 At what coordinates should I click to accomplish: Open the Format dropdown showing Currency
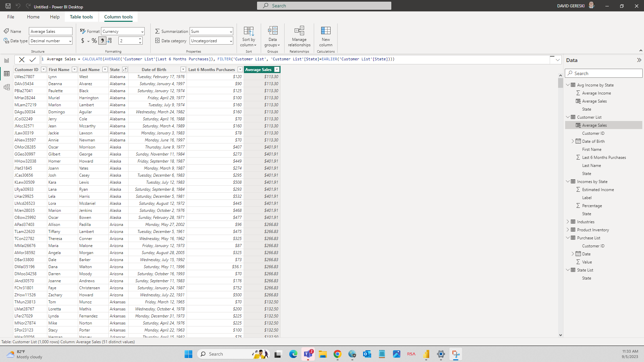[123, 31]
